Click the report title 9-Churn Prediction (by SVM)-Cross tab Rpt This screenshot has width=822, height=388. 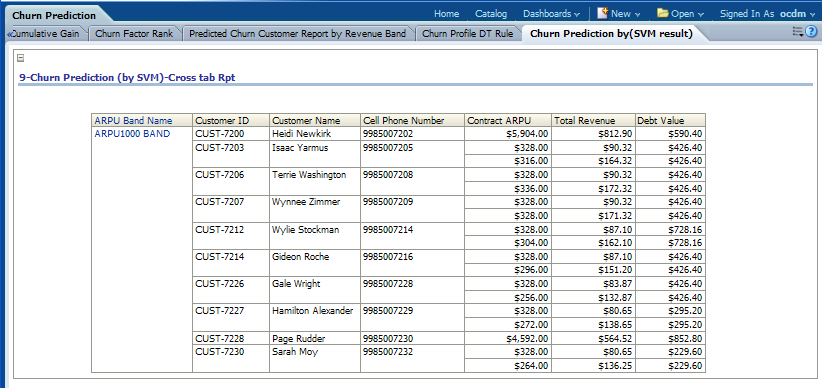tap(127, 77)
